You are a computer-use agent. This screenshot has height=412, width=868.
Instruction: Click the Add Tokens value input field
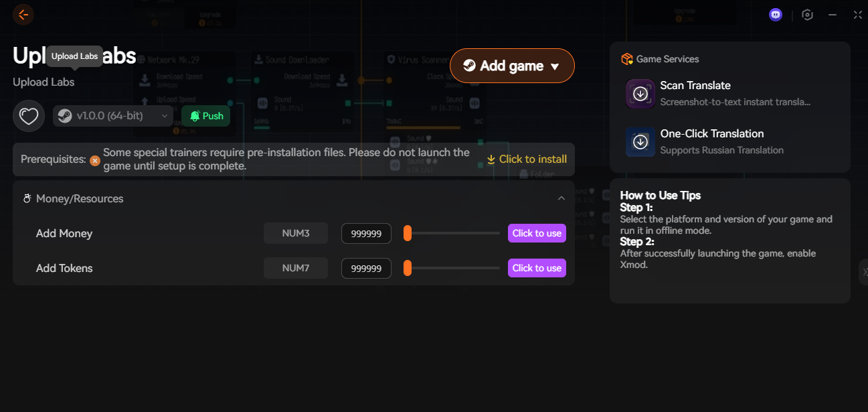tap(366, 268)
